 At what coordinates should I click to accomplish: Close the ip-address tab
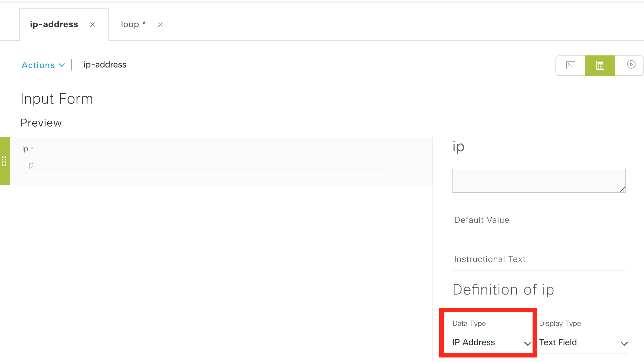tap(92, 25)
